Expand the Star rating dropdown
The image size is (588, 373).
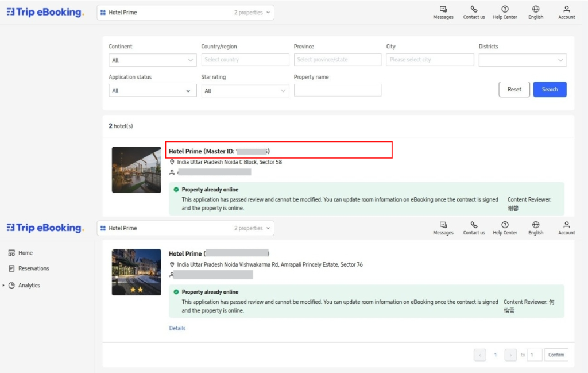click(245, 90)
